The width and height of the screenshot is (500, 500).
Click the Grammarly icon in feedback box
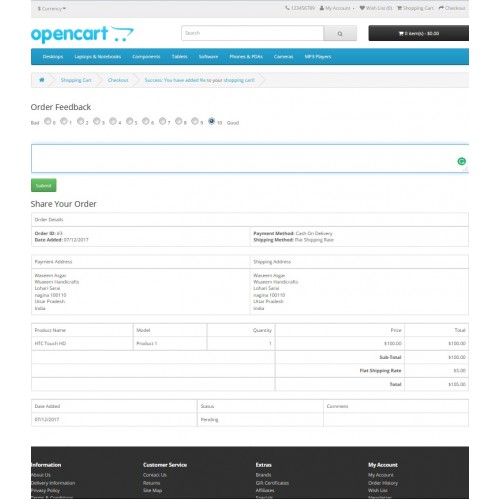[461, 161]
